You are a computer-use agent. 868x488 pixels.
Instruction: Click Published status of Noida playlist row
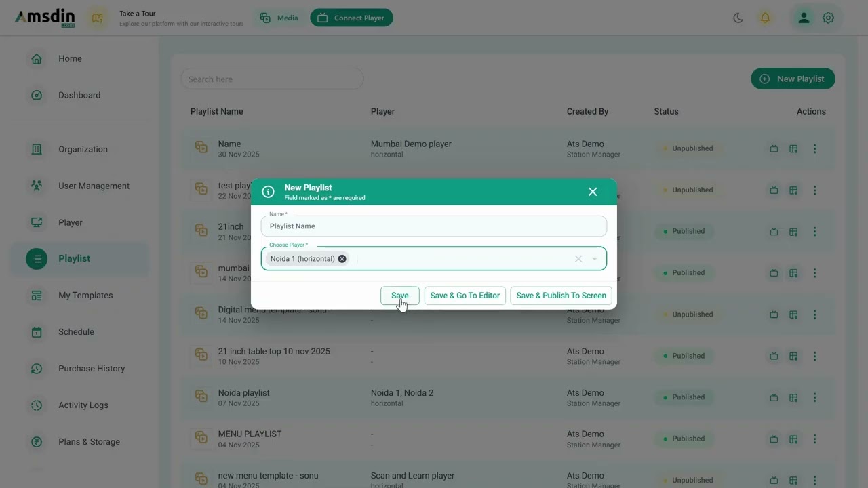(684, 398)
